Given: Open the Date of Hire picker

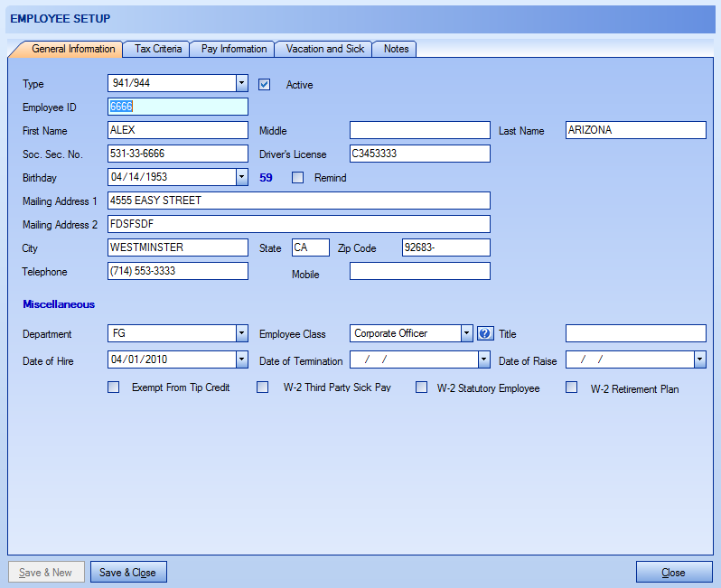Looking at the screenshot, I should (x=241, y=359).
